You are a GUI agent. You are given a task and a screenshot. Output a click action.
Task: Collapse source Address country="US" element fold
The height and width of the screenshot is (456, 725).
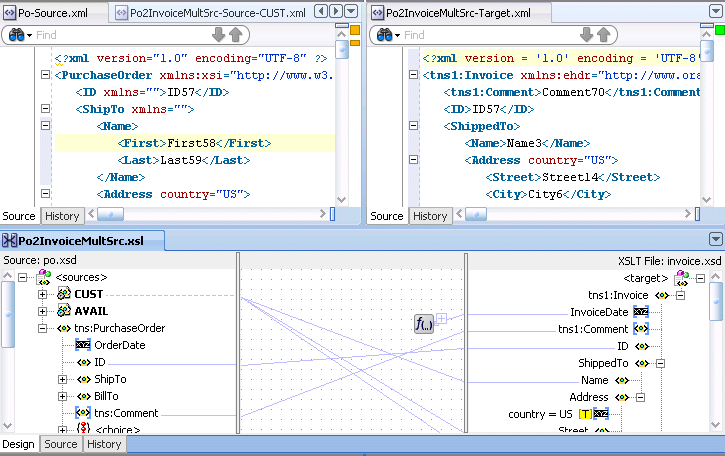[45, 193]
